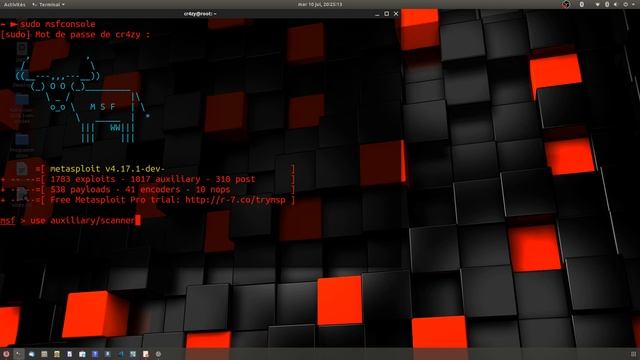Open the network indicator triangle in system tray
Image resolution: width=640 pixels, height=360 pixels.
coord(598,4)
